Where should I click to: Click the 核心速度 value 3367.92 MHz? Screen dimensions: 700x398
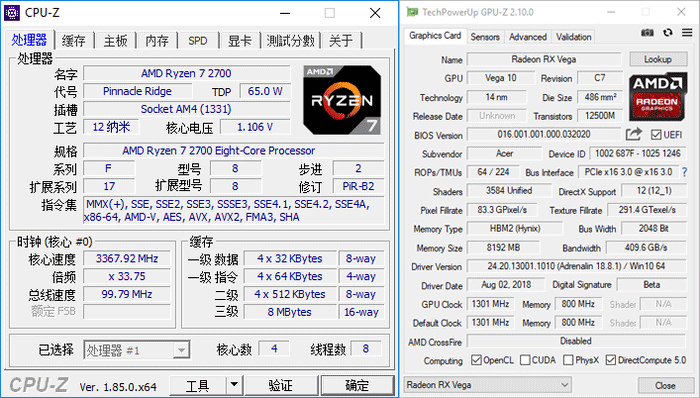click(x=127, y=258)
